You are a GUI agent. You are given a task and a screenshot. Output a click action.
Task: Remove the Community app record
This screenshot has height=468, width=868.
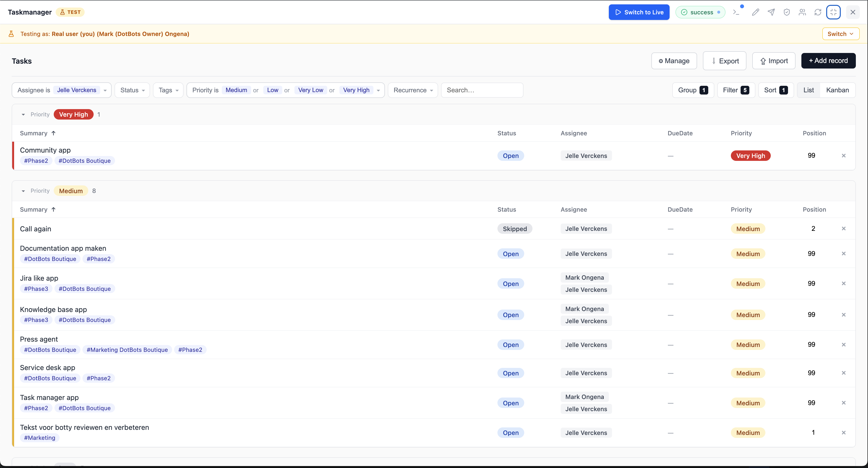pos(844,156)
